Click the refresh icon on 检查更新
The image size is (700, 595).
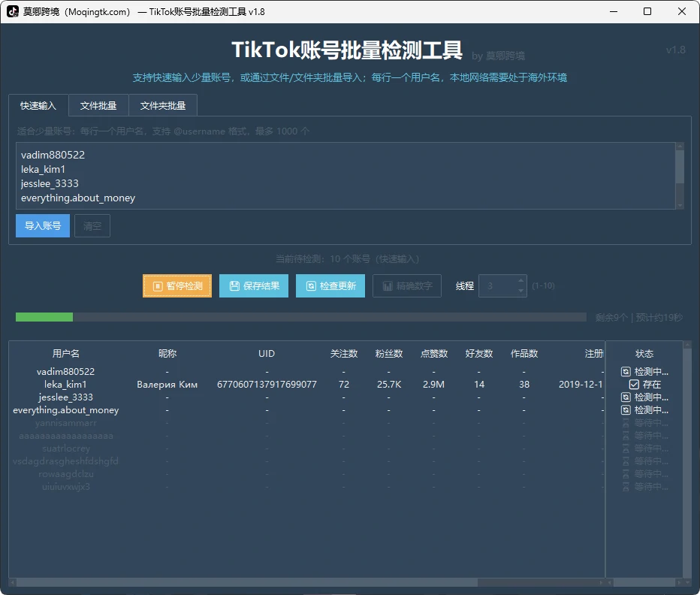(311, 286)
